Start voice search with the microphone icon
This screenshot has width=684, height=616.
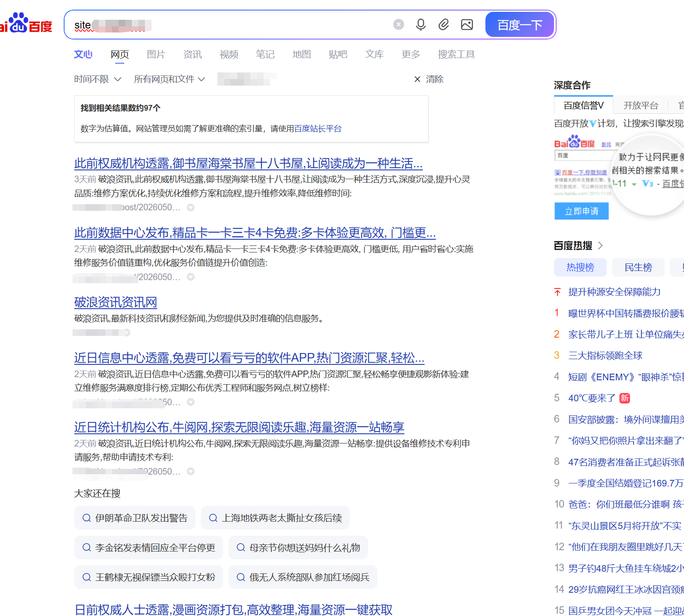421,25
